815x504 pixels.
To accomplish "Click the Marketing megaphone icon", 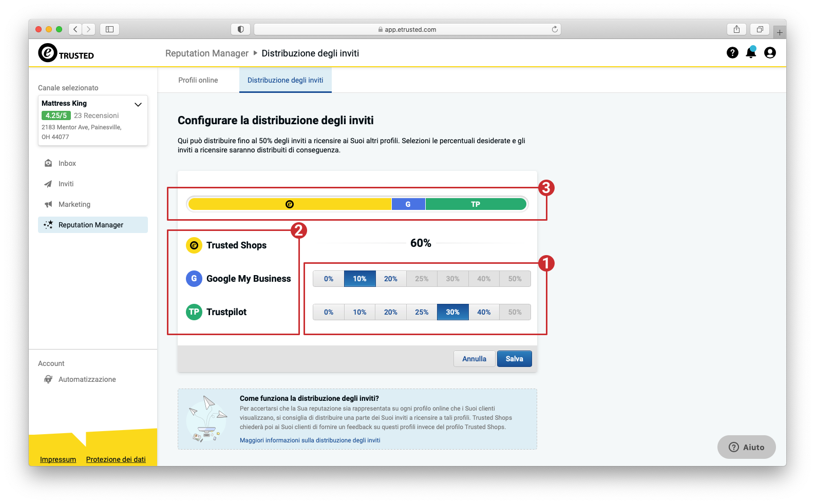I will pyautogui.click(x=48, y=204).
